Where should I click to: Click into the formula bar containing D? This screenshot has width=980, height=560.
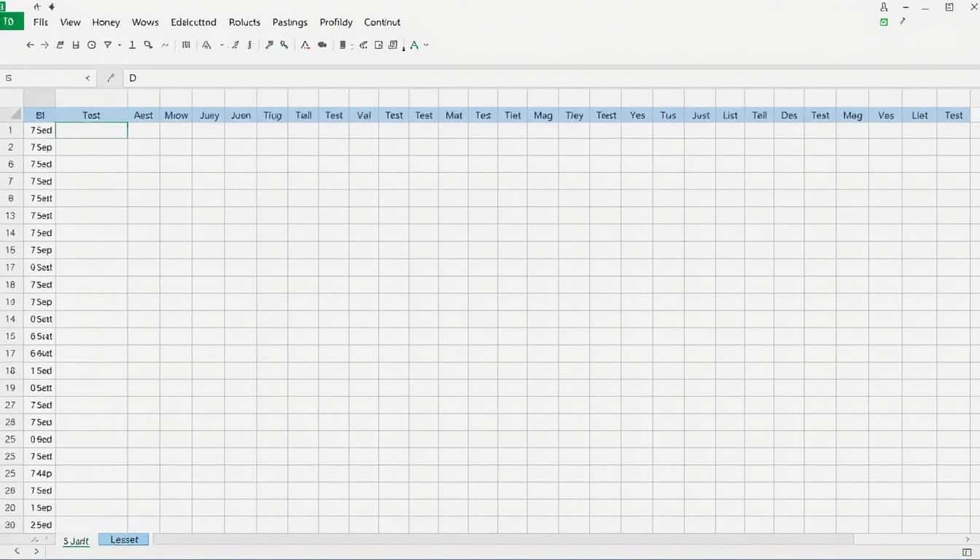click(x=551, y=77)
